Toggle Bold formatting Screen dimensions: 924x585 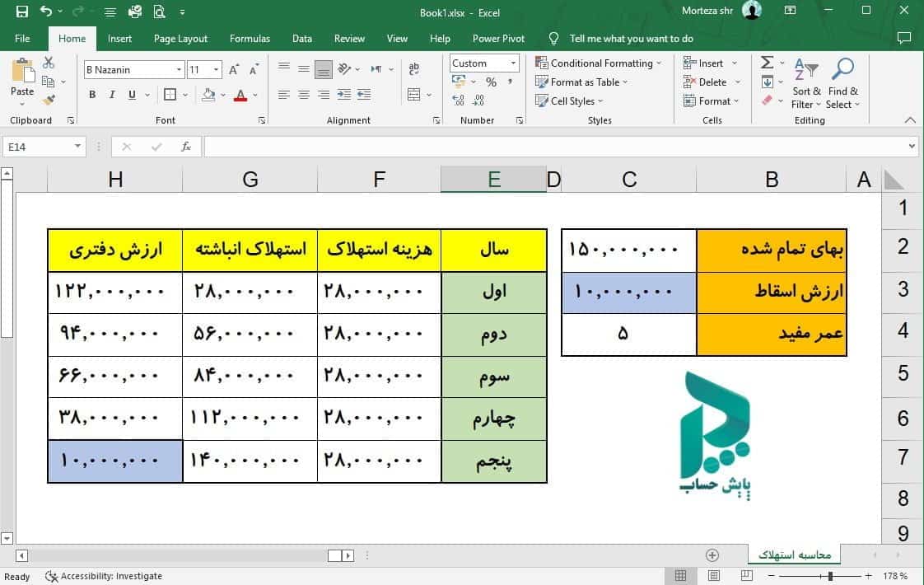click(x=92, y=95)
